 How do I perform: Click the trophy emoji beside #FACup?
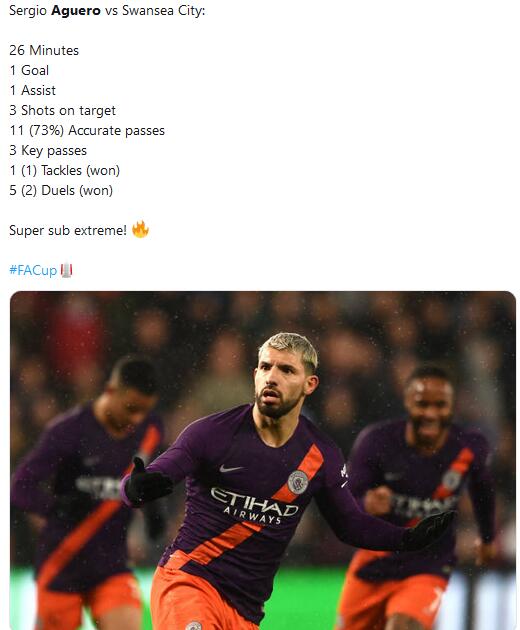tap(66, 270)
